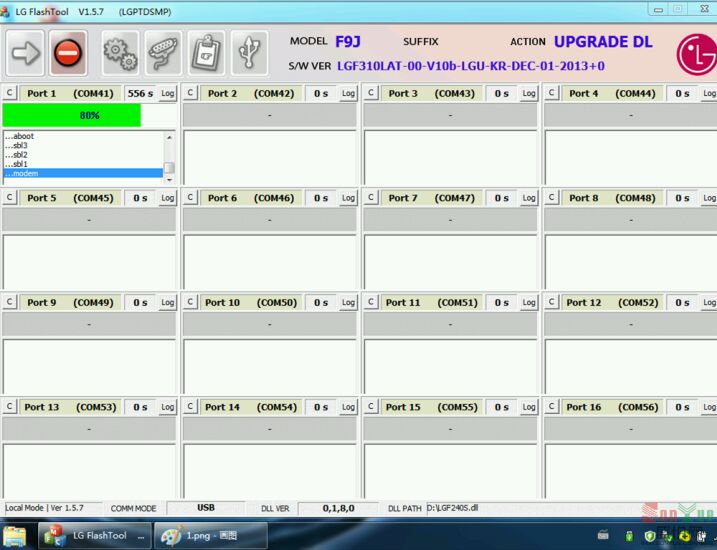
Task: Click the C button for Port 15
Action: coord(371,406)
